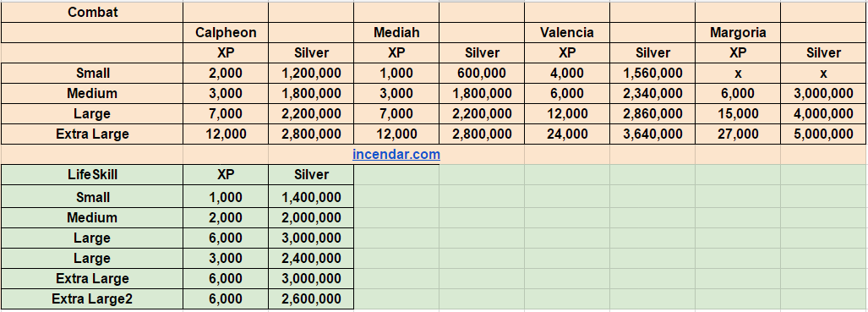868x312 pixels.
Task: Click Margoria Extra Large silver 5,000,000
Action: pos(823,134)
